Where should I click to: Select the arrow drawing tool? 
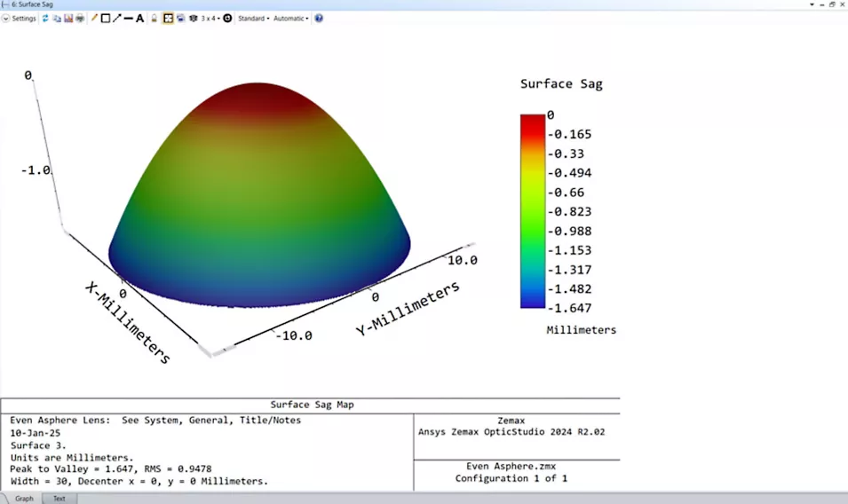click(117, 18)
